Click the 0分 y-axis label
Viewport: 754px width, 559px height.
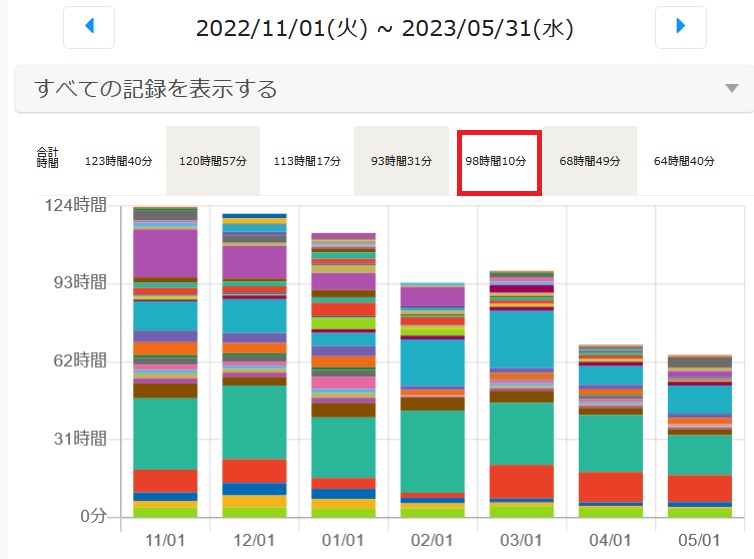coord(93,516)
